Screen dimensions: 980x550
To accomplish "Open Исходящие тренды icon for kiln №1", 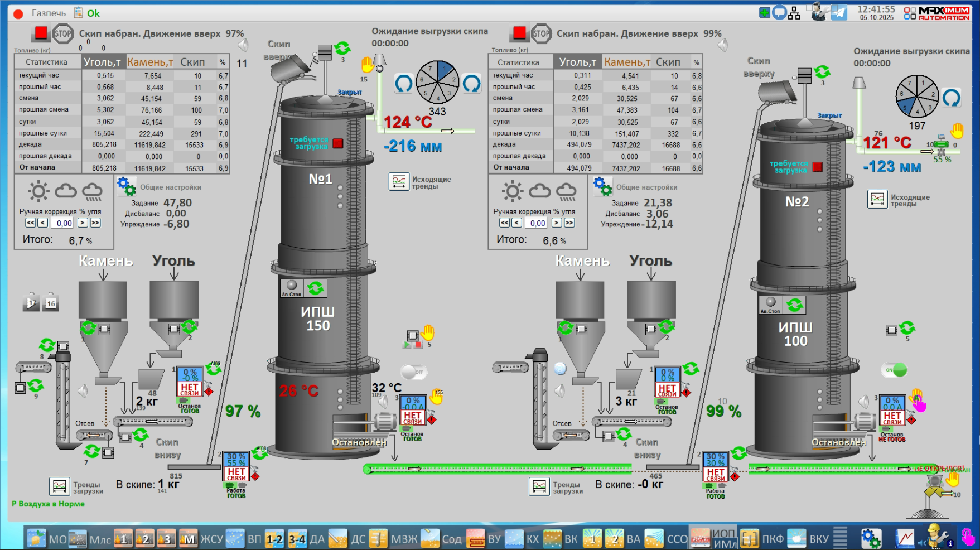I will point(399,182).
